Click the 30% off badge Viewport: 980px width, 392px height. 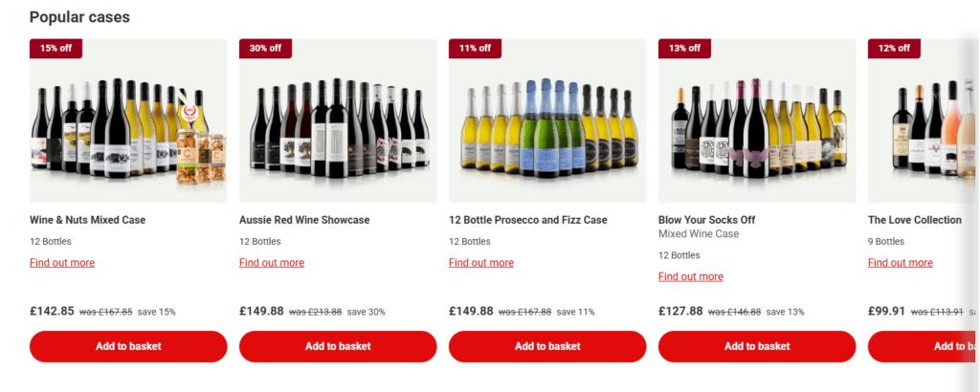pyautogui.click(x=265, y=48)
